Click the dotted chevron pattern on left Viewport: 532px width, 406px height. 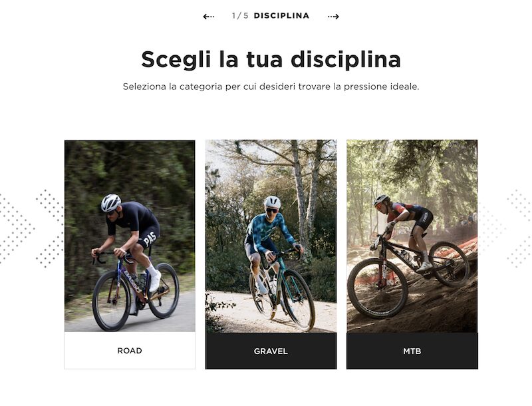(x=31, y=228)
